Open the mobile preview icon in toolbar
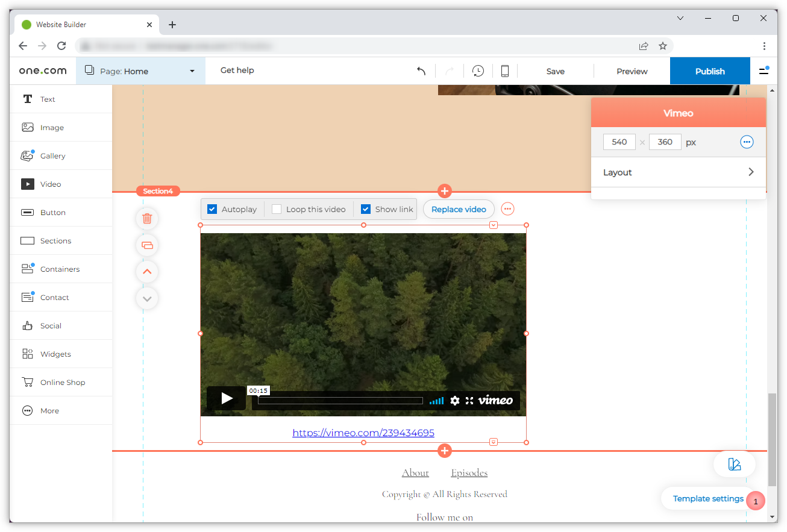 (x=505, y=70)
